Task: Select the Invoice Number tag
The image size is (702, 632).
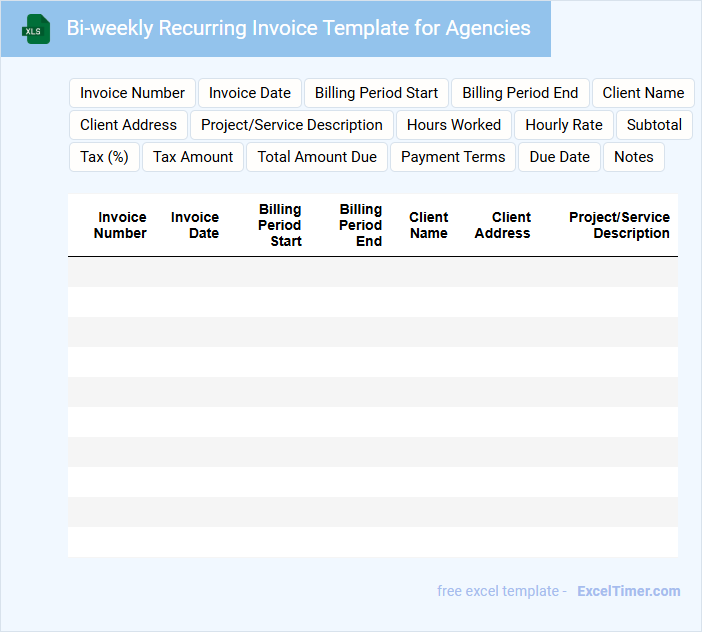Action: pyautogui.click(x=132, y=93)
